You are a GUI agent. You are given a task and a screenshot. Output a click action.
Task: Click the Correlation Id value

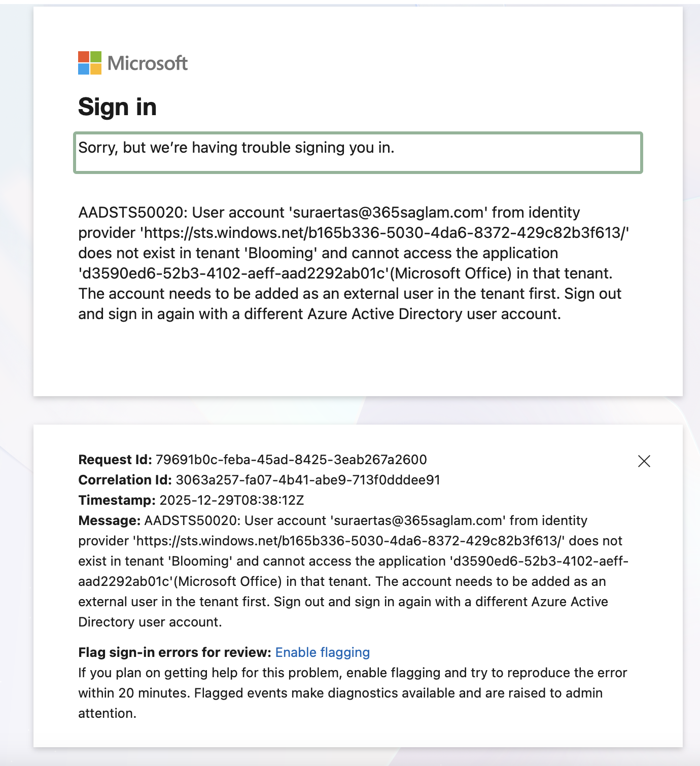click(308, 480)
